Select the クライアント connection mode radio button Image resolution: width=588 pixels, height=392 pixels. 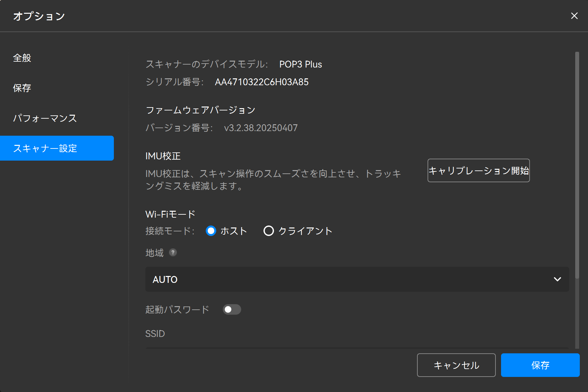pos(269,231)
